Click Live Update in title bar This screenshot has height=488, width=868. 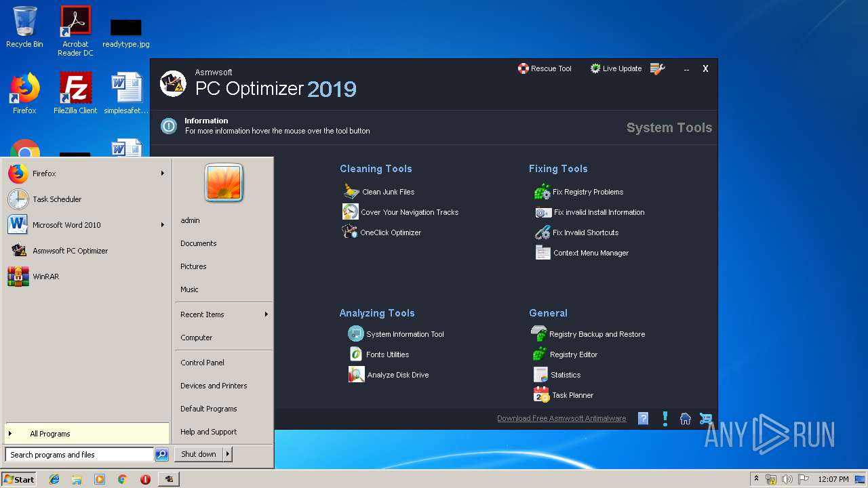point(616,68)
